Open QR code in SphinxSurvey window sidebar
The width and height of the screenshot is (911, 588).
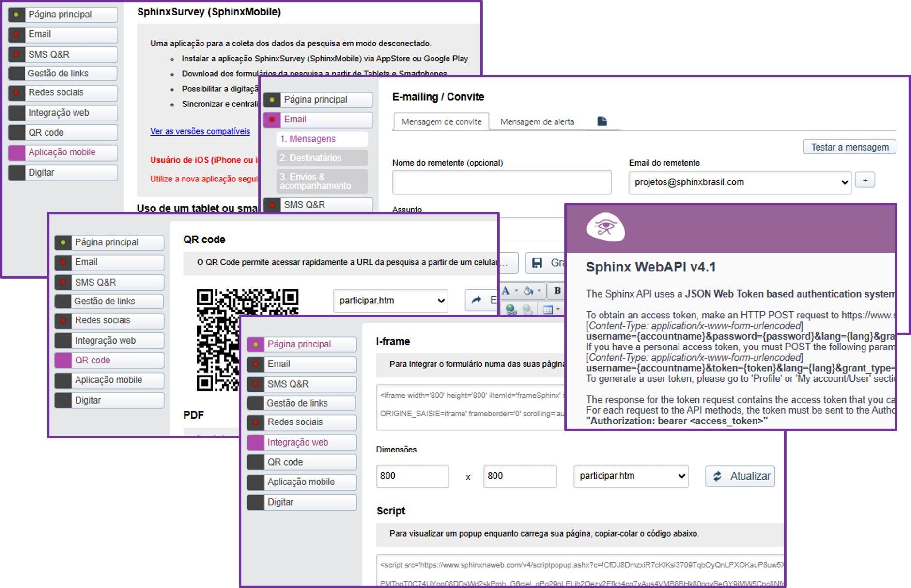[63, 133]
